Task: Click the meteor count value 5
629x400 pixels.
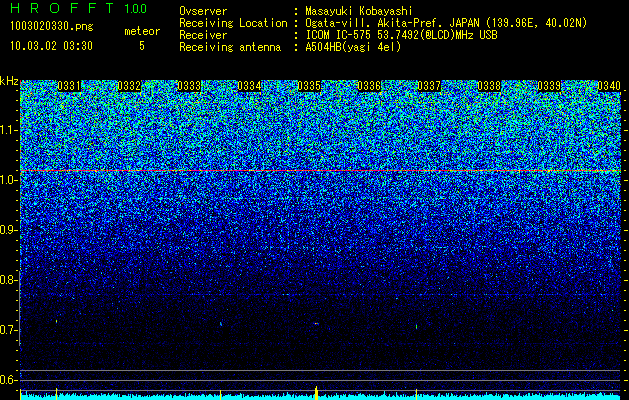Action: point(142,46)
